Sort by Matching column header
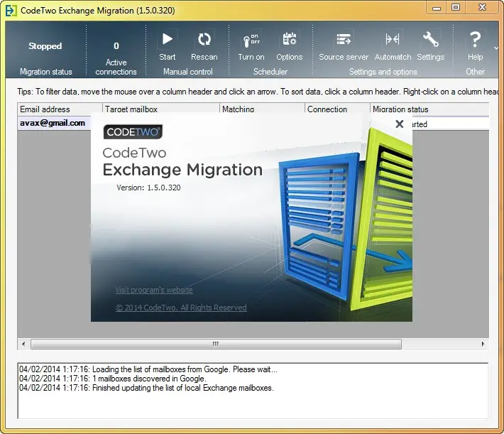 click(x=262, y=108)
